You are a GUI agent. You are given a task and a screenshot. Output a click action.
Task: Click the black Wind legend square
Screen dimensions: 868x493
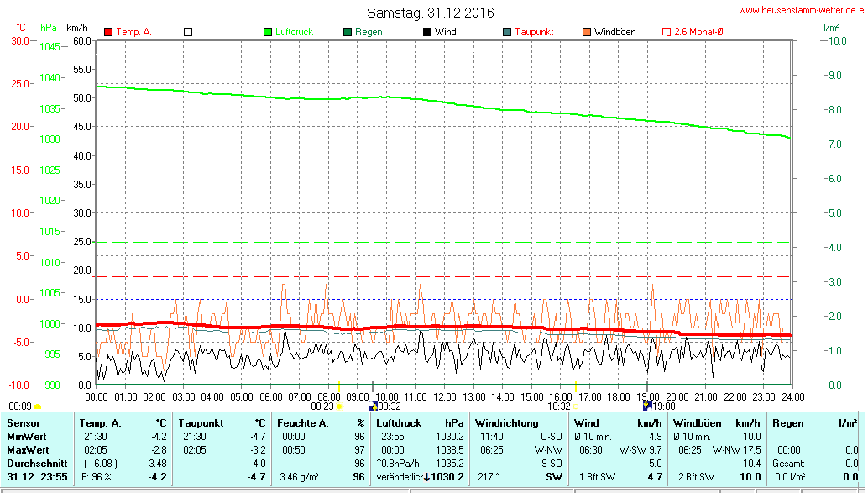coord(427,32)
